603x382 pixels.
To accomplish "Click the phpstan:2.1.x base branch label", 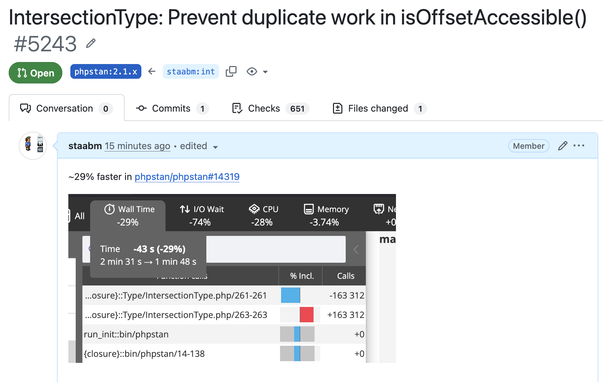I will click(x=106, y=72).
